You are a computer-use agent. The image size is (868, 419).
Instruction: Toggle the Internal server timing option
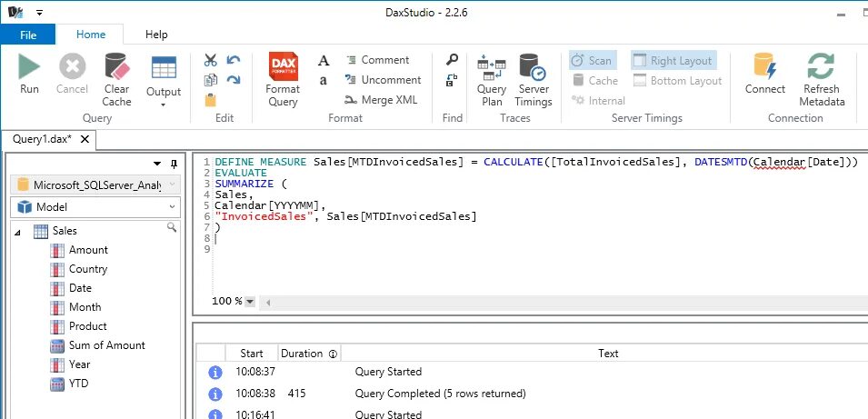coord(598,101)
